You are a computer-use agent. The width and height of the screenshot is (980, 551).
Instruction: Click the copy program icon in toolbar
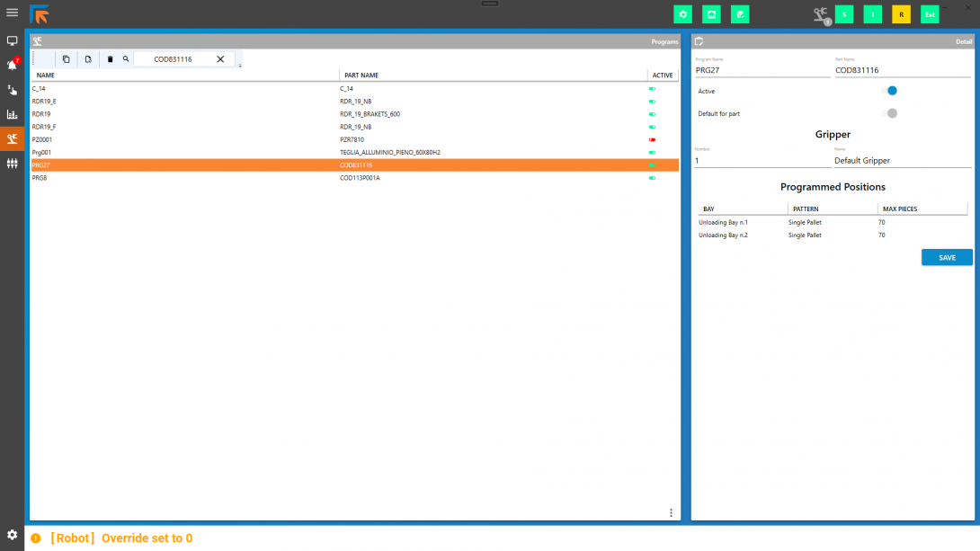point(66,59)
